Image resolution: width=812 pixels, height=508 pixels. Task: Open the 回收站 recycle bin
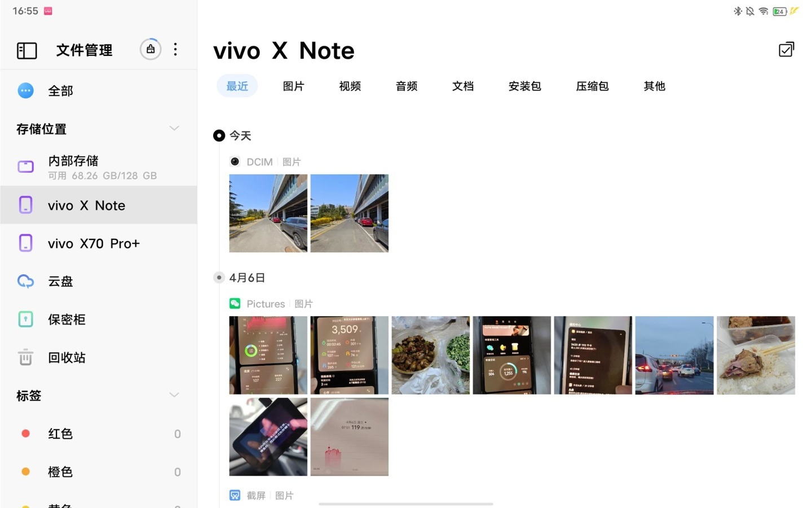coord(99,357)
